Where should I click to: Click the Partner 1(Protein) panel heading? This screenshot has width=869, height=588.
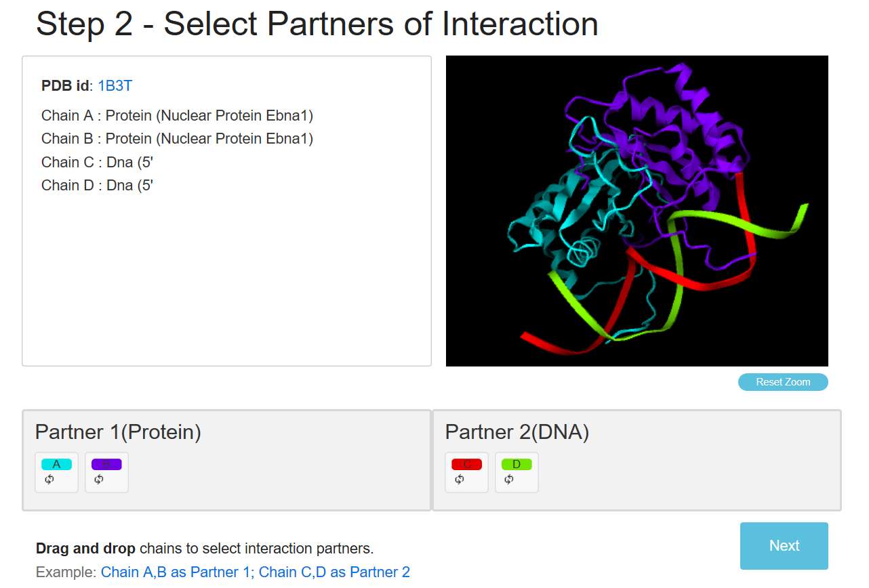coord(118,432)
